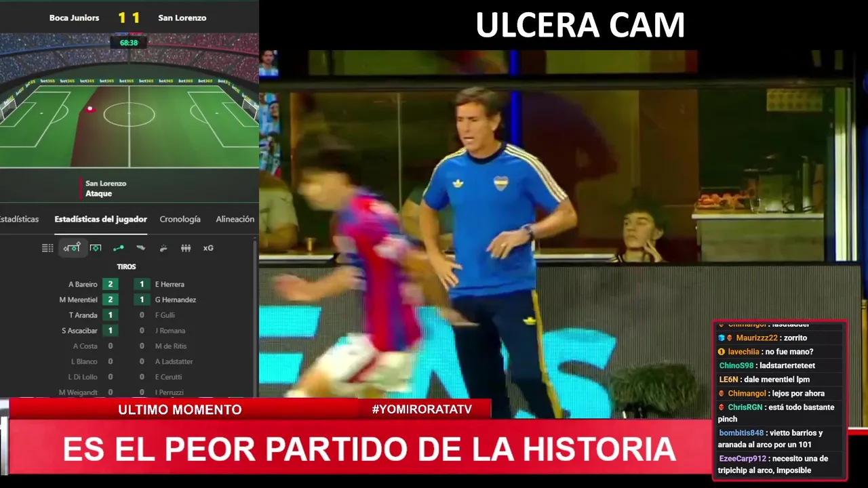Click the TIROS heading
The width and height of the screenshot is (868, 488).
pyautogui.click(x=126, y=267)
